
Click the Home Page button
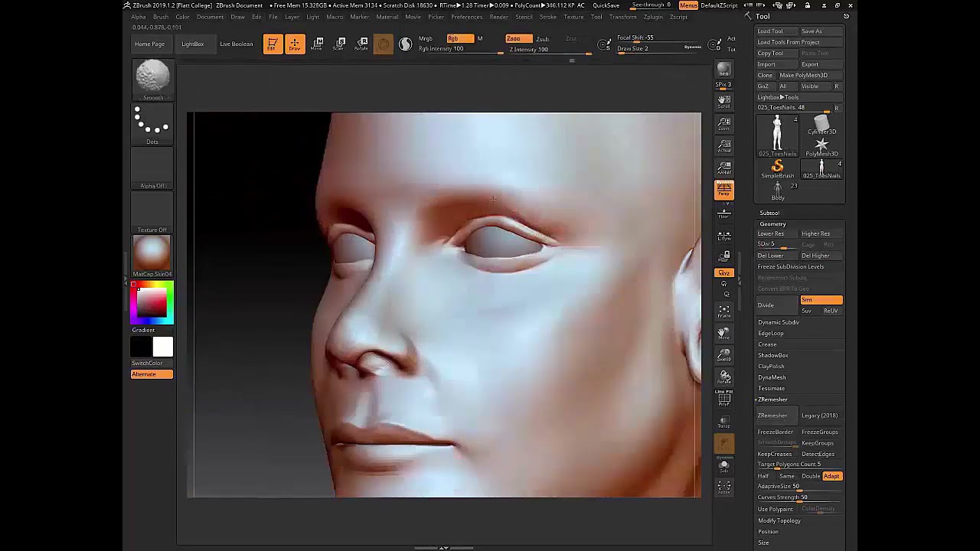pos(150,44)
